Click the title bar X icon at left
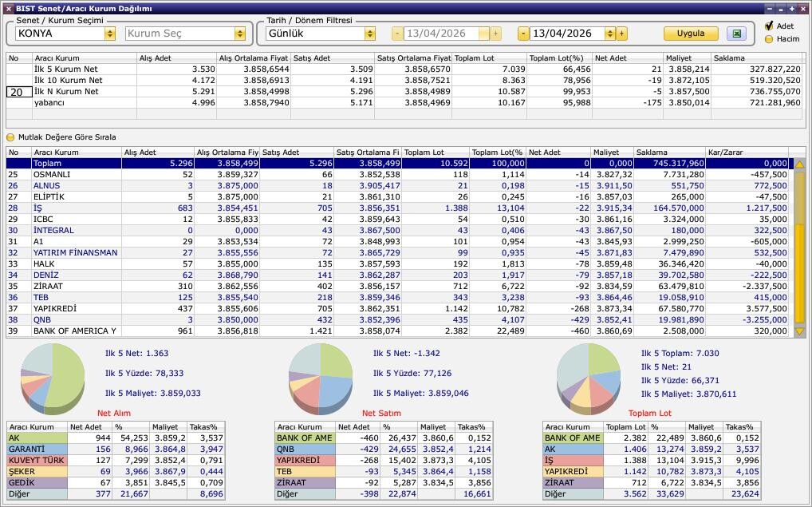The height and width of the screenshot is (507, 812). [x=7, y=8]
